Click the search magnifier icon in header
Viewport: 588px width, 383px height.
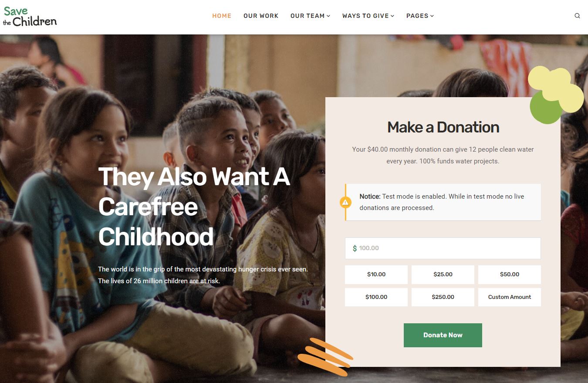click(x=577, y=16)
